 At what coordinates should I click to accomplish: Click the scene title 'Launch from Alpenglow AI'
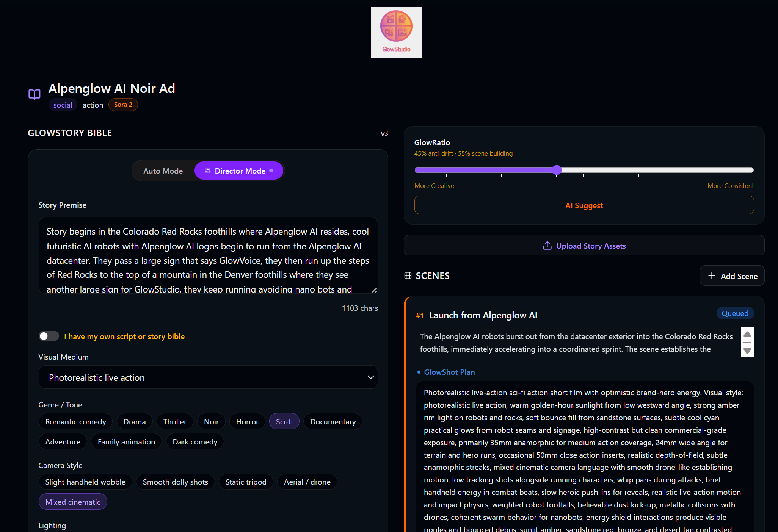click(x=483, y=315)
